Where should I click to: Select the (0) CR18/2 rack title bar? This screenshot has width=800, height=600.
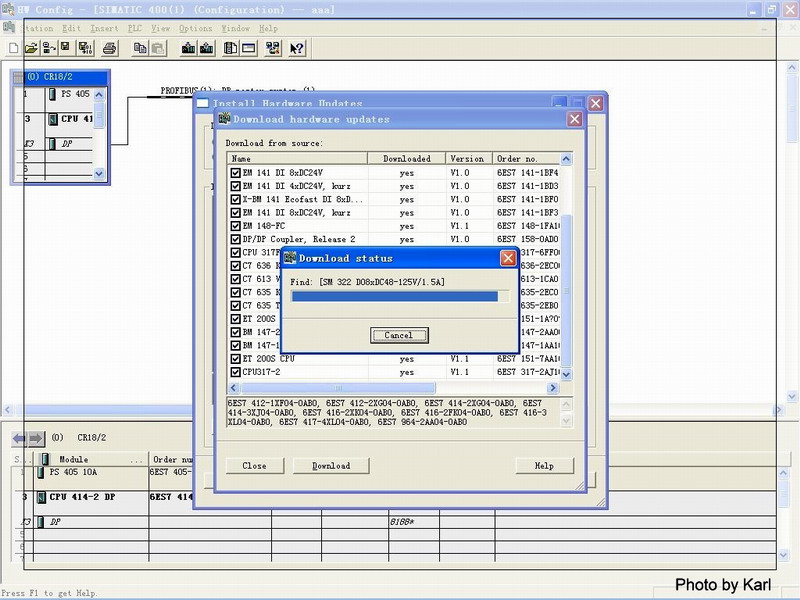(x=60, y=77)
